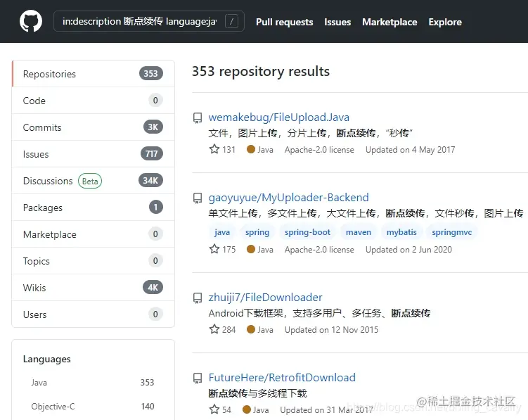Open the wemakebug/FileUpload.Java repository
The height and width of the screenshot is (420, 528).
[x=279, y=117]
